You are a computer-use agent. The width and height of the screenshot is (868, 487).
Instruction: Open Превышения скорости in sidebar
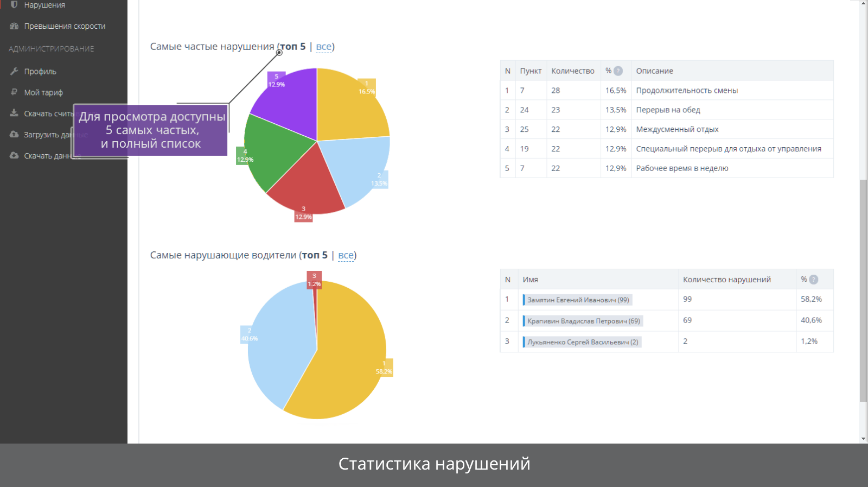(65, 26)
